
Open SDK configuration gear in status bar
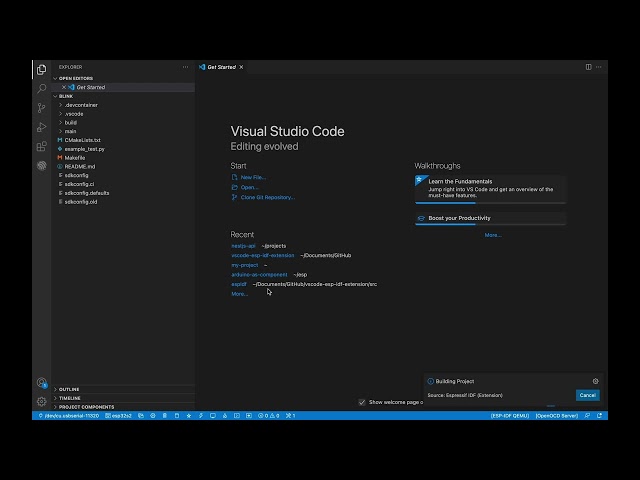click(153, 416)
